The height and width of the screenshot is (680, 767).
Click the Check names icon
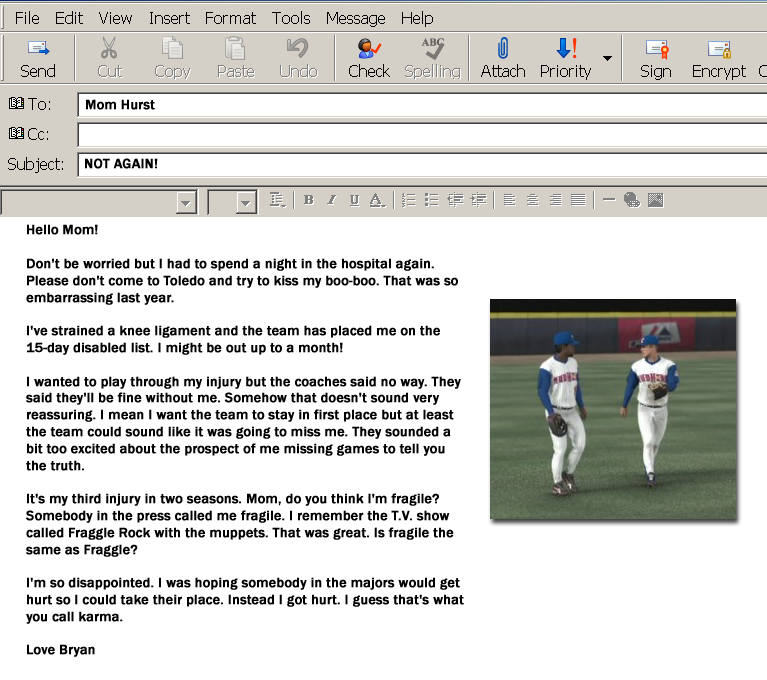[x=369, y=48]
